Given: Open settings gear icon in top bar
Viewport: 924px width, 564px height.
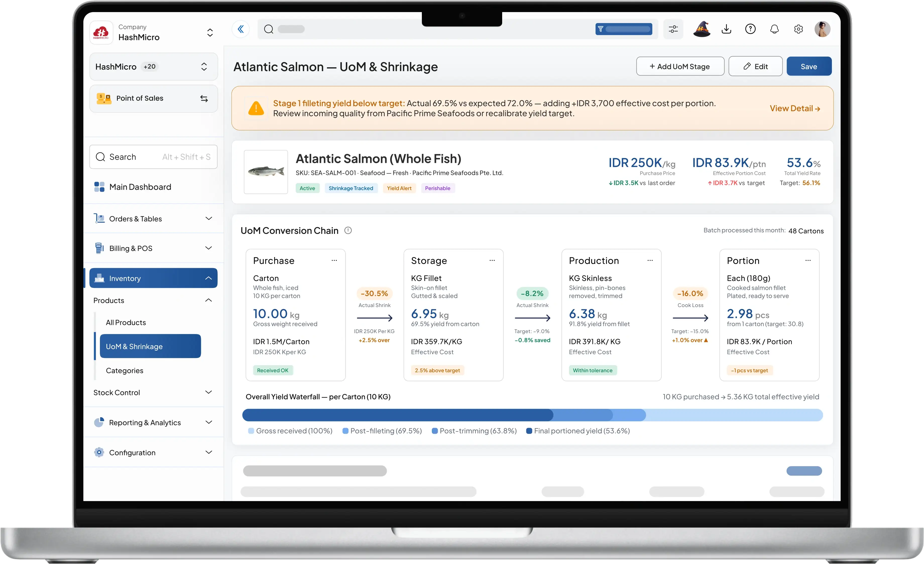Looking at the screenshot, I should tap(798, 29).
